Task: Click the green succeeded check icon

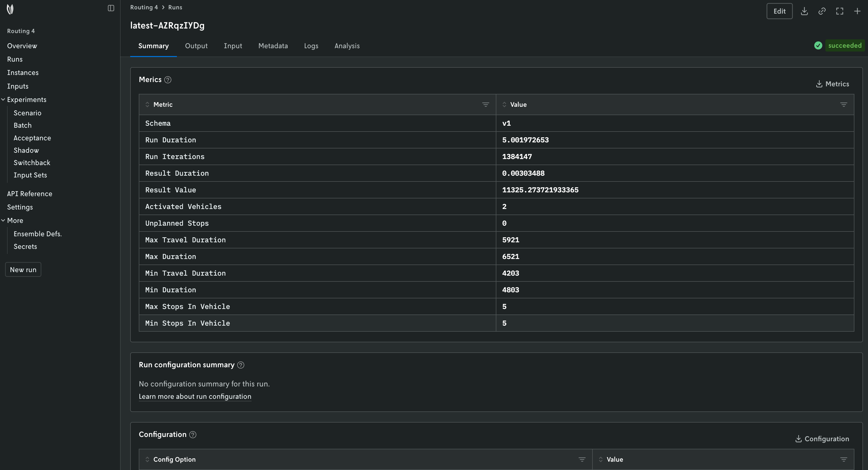Action: click(x=818, y=45)
